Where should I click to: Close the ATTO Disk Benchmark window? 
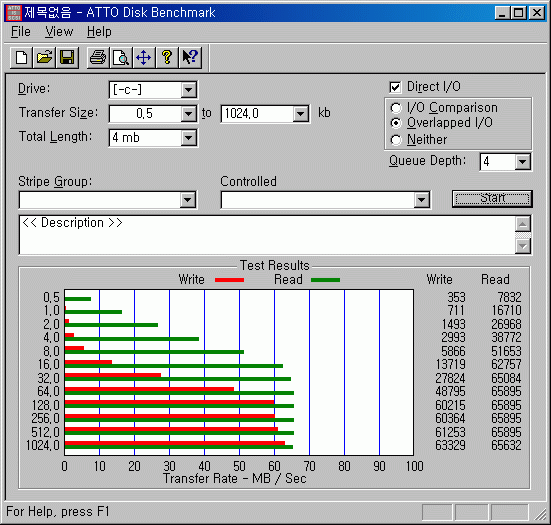pyautogui.click(x=537, y=13)
